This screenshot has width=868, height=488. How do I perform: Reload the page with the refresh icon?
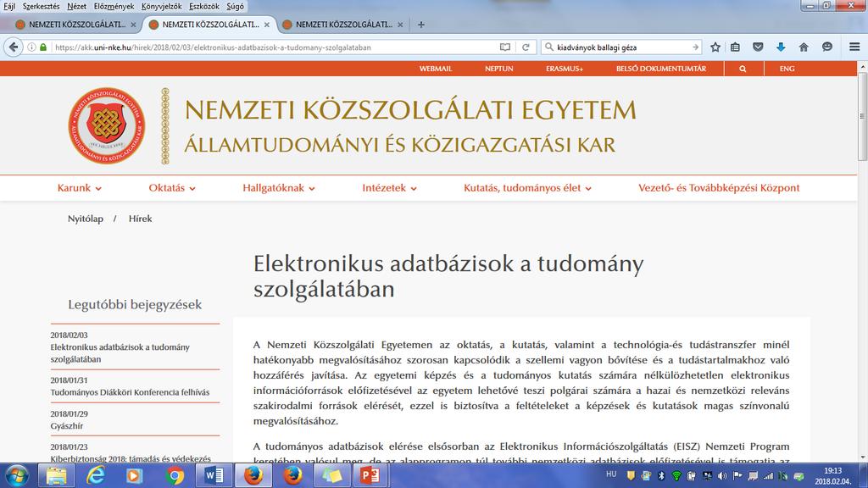click(x=526, y=47)
